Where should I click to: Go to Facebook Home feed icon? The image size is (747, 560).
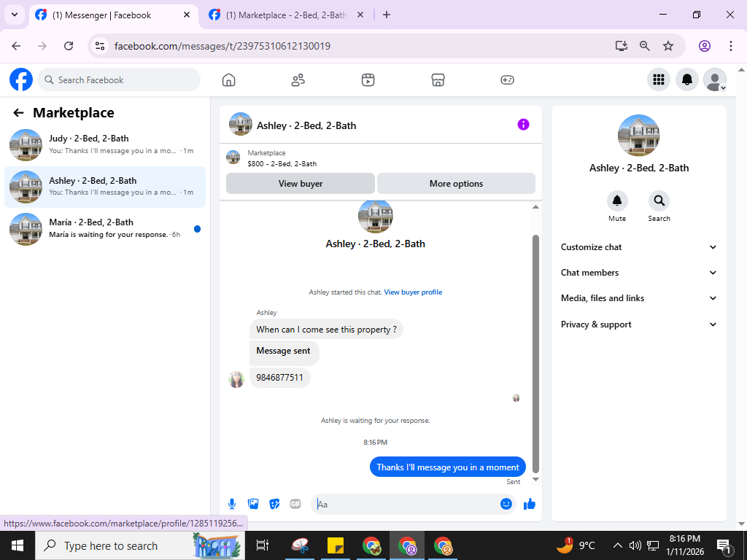228,80
